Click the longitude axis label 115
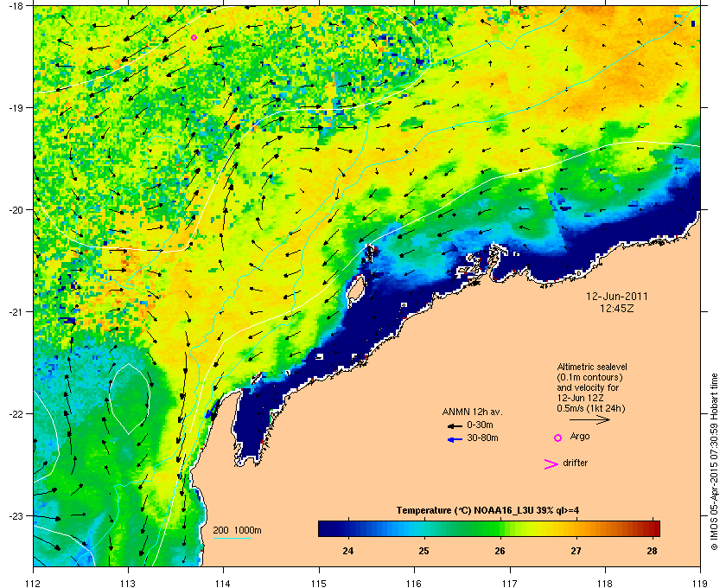Screen dimensions: 726x588 click(x=319, y=583)
